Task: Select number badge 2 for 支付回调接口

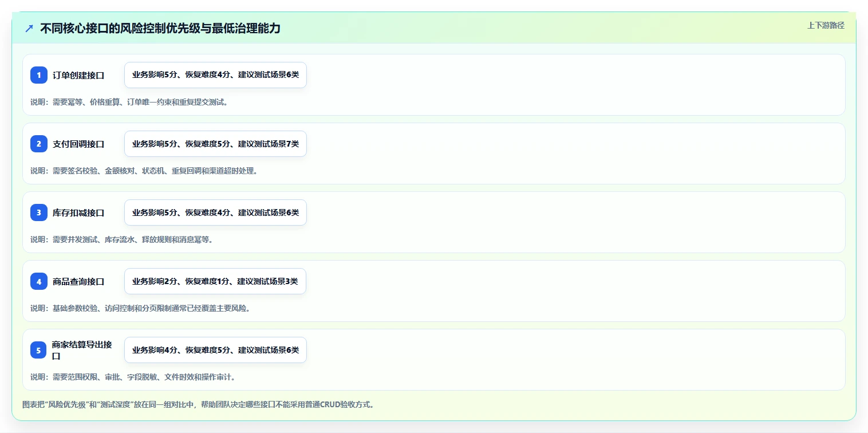Action: pyautogui.click(x=39, y=144)
